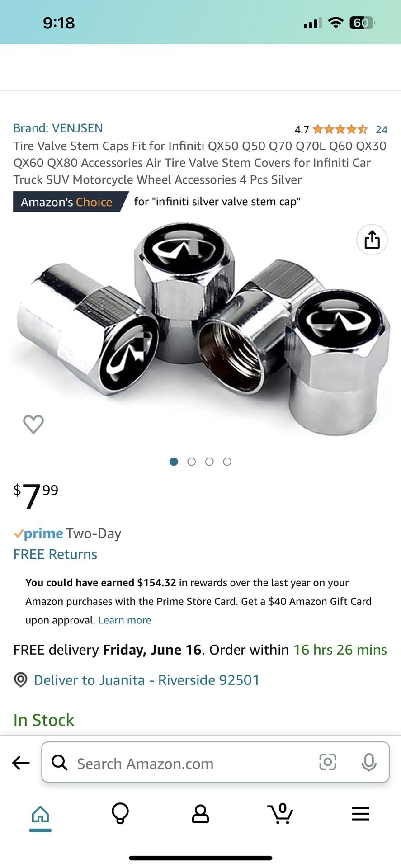The image size is (401, 868).
Task: Open the account profile icon
Action: (200, 814)
